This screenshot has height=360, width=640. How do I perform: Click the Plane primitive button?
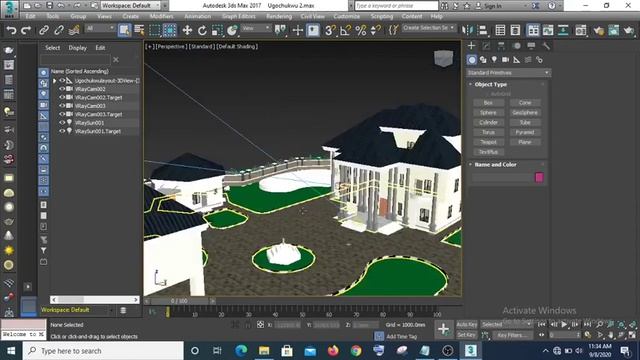click(x=525, y=142)
